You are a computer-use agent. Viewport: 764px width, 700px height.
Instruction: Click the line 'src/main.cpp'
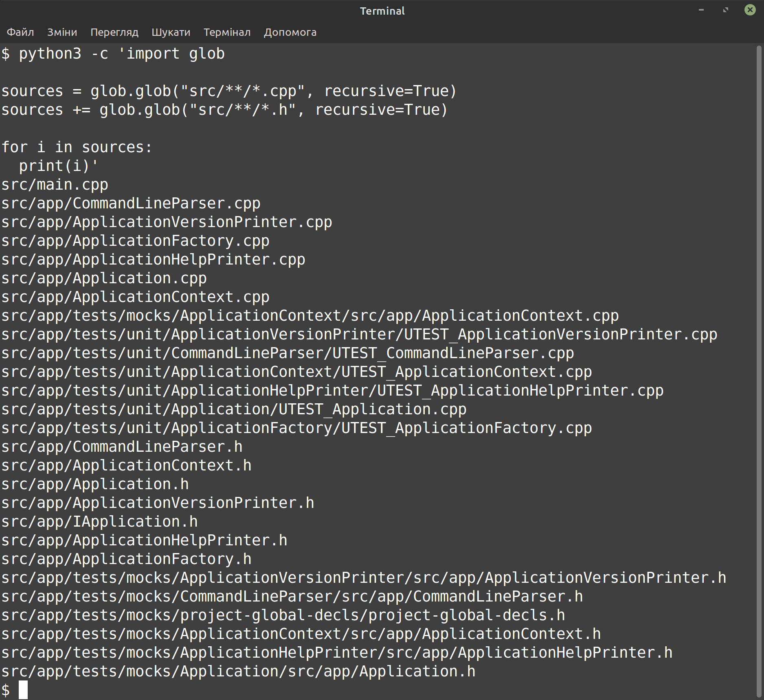(55, 185)
